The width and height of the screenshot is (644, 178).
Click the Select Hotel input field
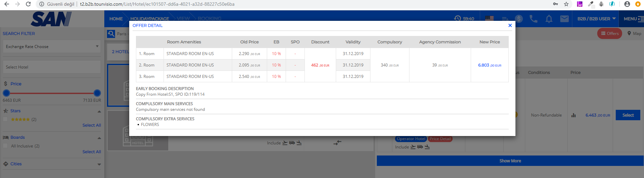click(x=52, y=67)
